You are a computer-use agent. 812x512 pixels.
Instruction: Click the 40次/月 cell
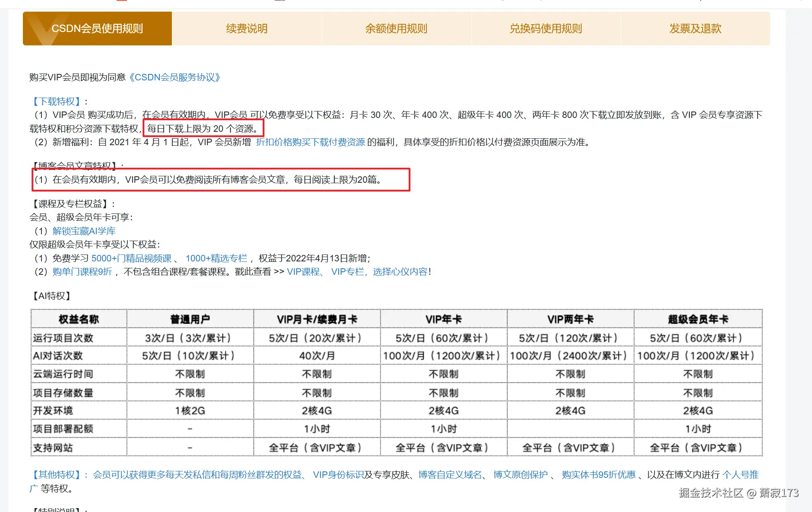click(x=317, y=356)
